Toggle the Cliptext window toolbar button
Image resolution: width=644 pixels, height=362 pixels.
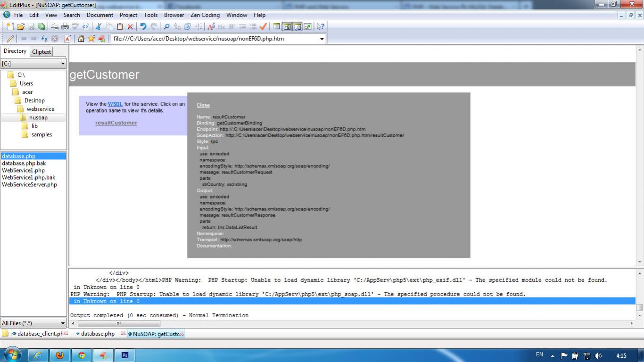[276, 26]
